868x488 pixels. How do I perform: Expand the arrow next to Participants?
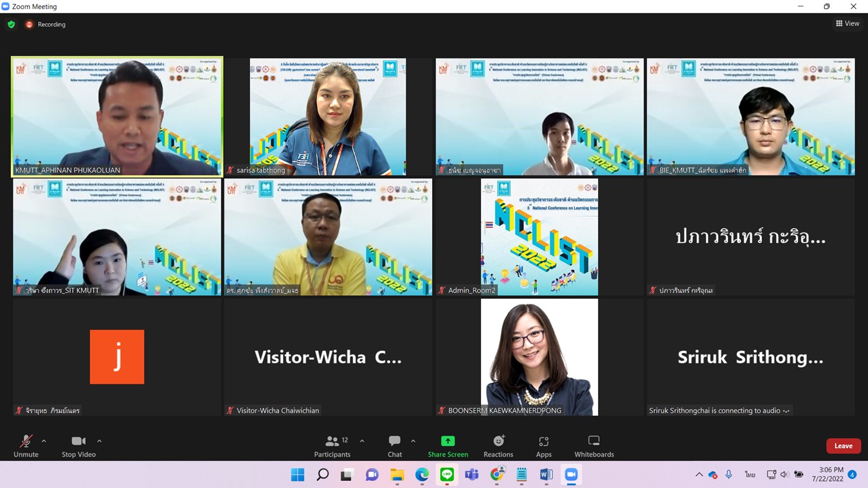click(362, 441)
